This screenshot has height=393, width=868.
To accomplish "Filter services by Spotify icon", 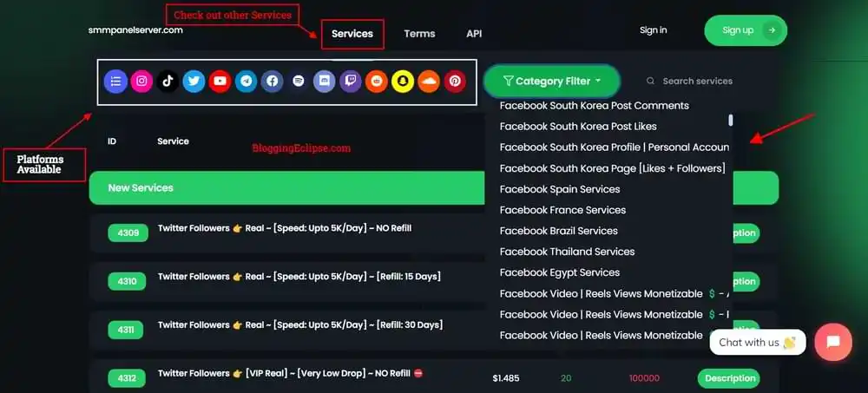I will click(x=299, y=82).
